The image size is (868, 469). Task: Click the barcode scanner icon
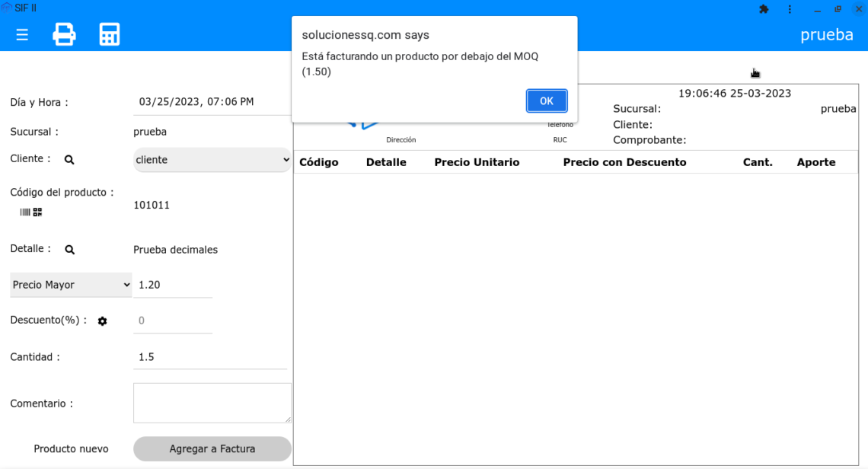pos(25,212)
